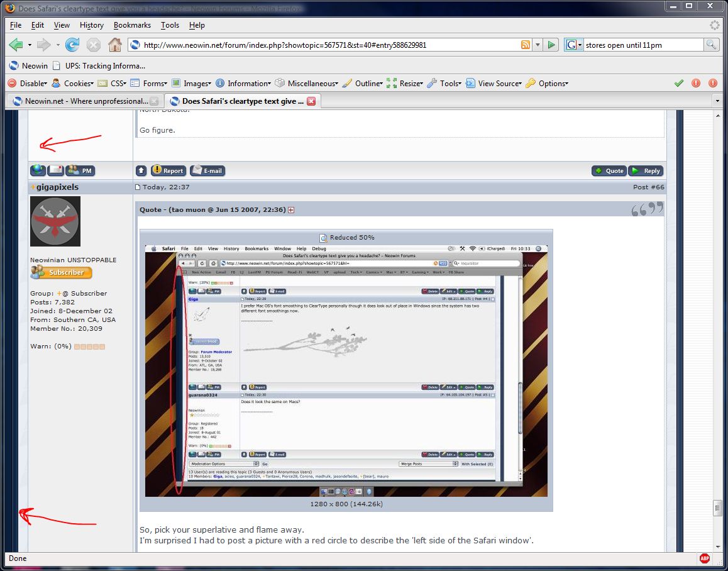Click the Subscriber badge
This screenshot has width=728, height=571.
61,272
